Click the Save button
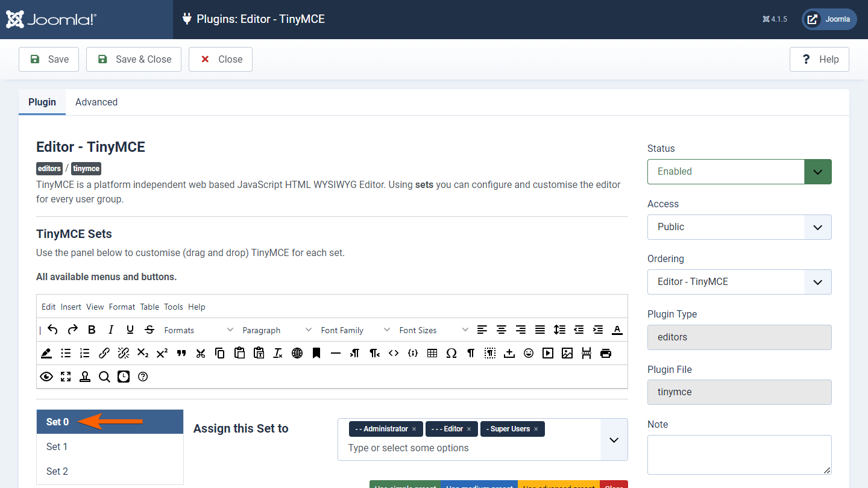This screenshot has height=488, width=868. coord(49,59)
